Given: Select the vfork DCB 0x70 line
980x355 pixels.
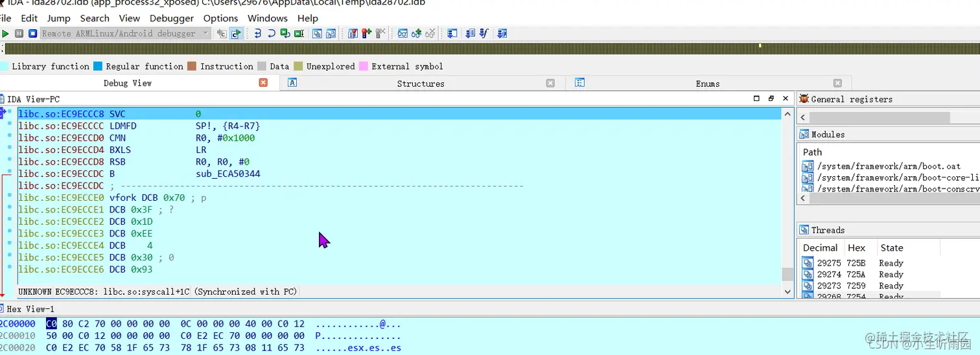Looking at the screenshot, I should (399, 198).
